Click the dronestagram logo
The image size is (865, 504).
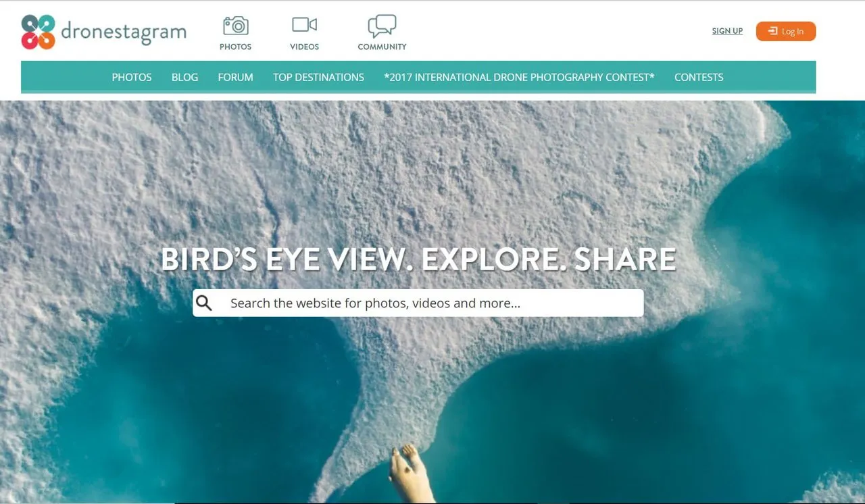103,32
